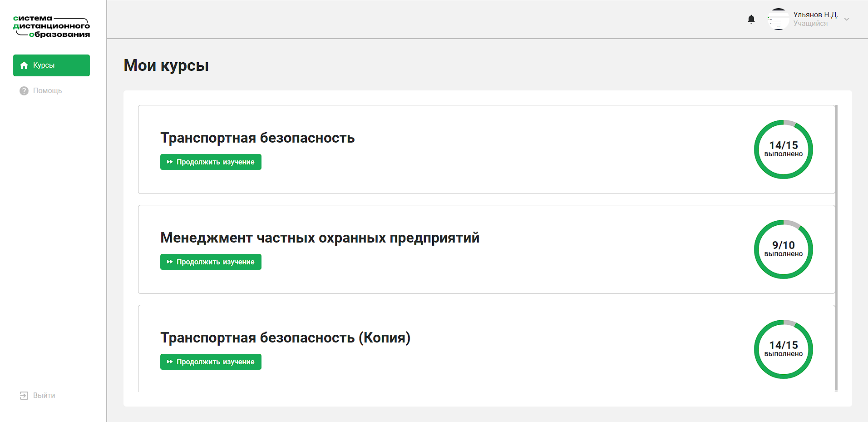
Task: Open the Ульянов Н.Д. account menu
Action: [x=815, y=15]
